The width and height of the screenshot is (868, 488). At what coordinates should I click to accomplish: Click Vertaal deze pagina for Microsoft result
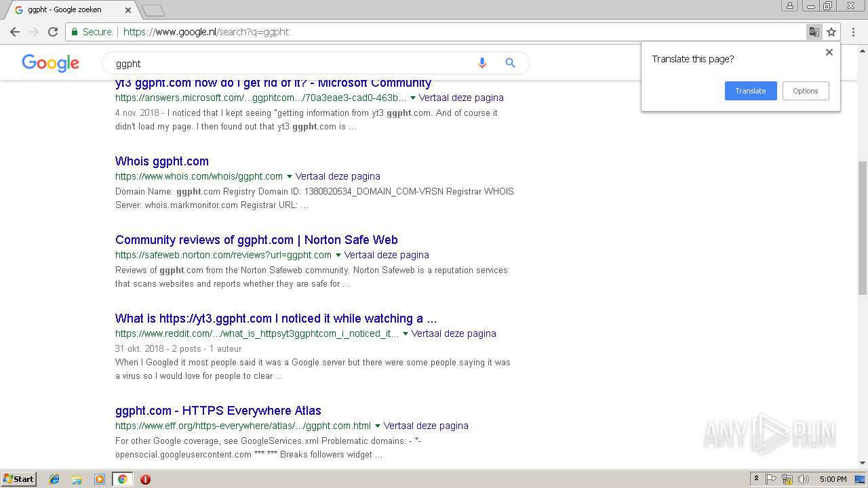pos(461,98)
